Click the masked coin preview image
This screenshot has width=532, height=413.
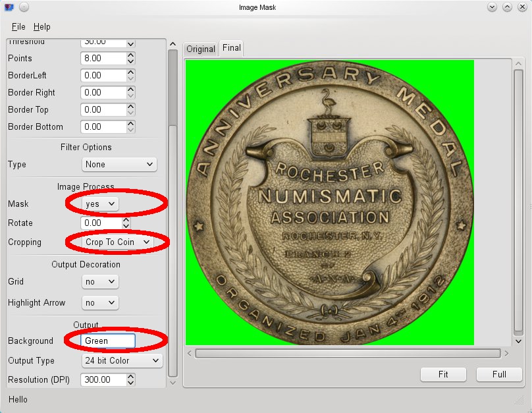330,203
